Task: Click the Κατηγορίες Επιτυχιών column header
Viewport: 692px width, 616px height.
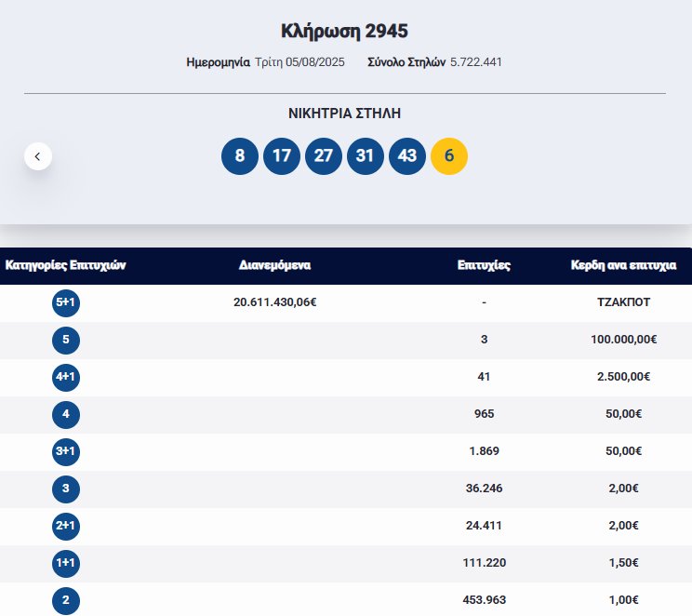Action: (x=65, y=265)
